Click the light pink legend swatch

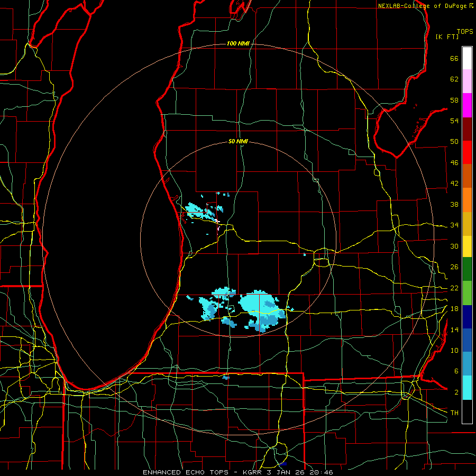pos(467,81)
